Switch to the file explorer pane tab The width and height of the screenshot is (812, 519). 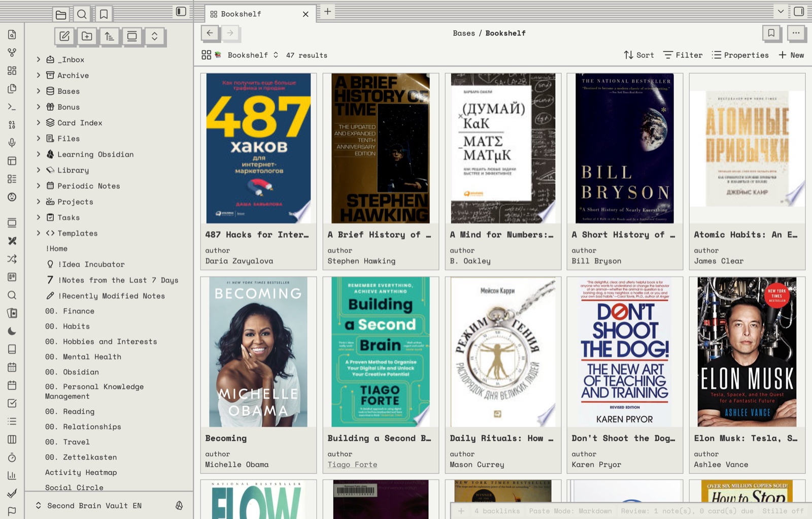coord(60,14)
